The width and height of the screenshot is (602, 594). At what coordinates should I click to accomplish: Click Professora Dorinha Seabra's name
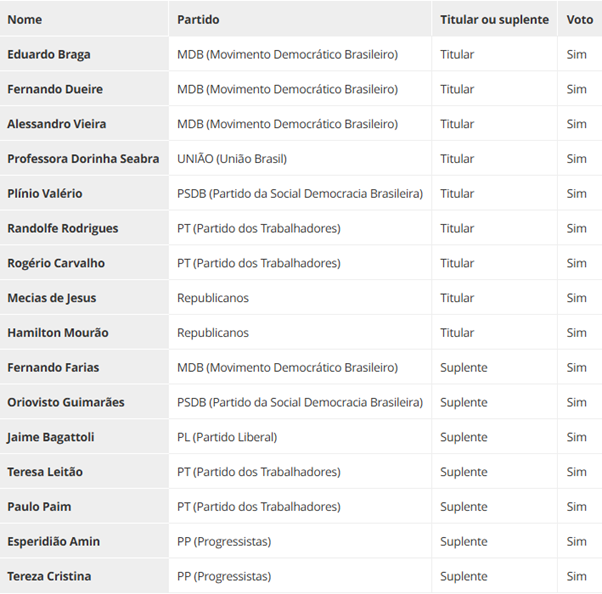(83, 159)
